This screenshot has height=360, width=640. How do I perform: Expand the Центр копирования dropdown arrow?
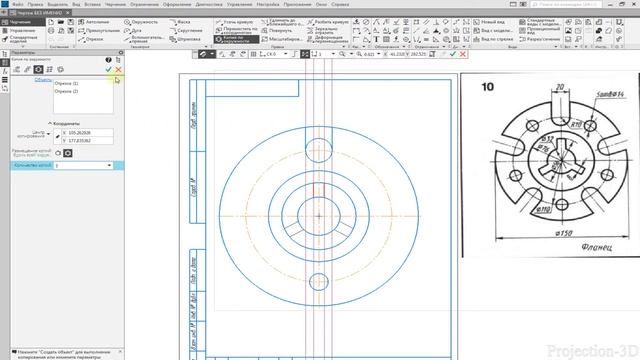coord(48,134)
